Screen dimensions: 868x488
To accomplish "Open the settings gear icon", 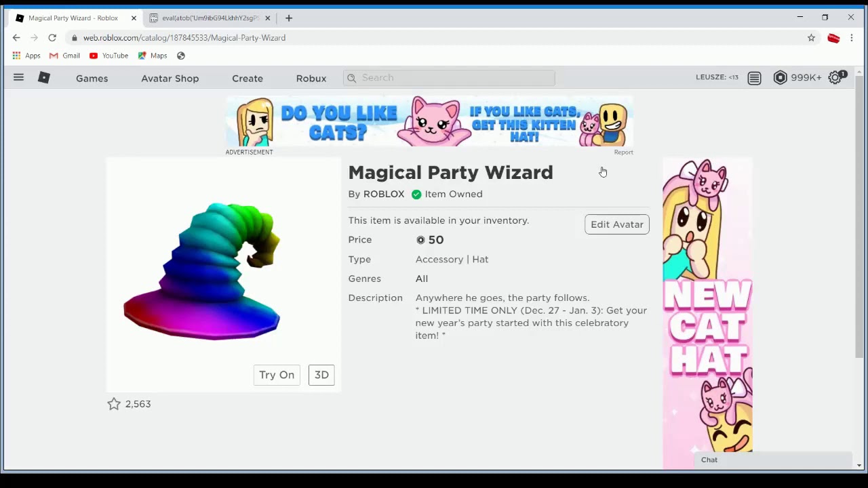I will coord(835,78).
